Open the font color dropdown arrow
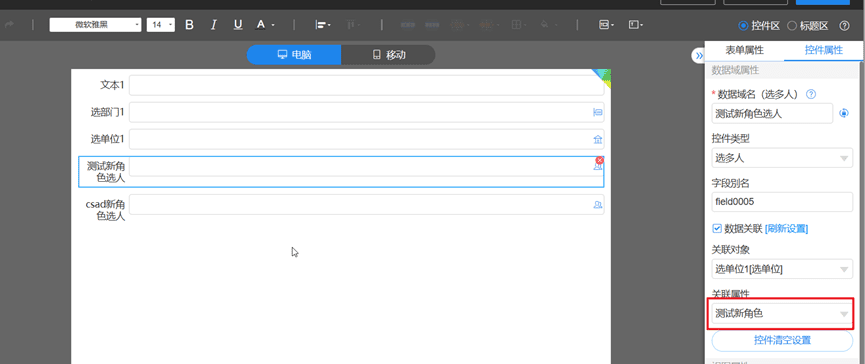The height and width of the screenshot is (364, 865). click(273, 25)
